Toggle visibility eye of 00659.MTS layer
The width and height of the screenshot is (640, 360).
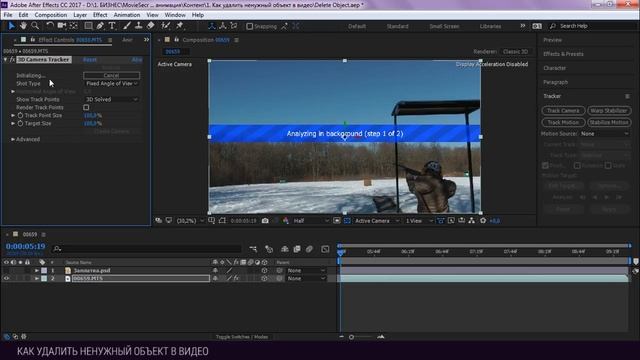click(7, 278)
